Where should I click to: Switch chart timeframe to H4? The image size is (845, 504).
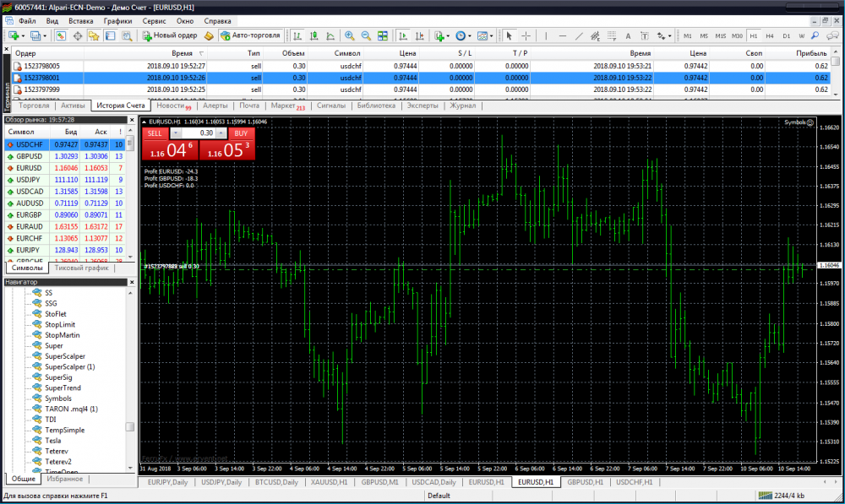click(770, 35)
